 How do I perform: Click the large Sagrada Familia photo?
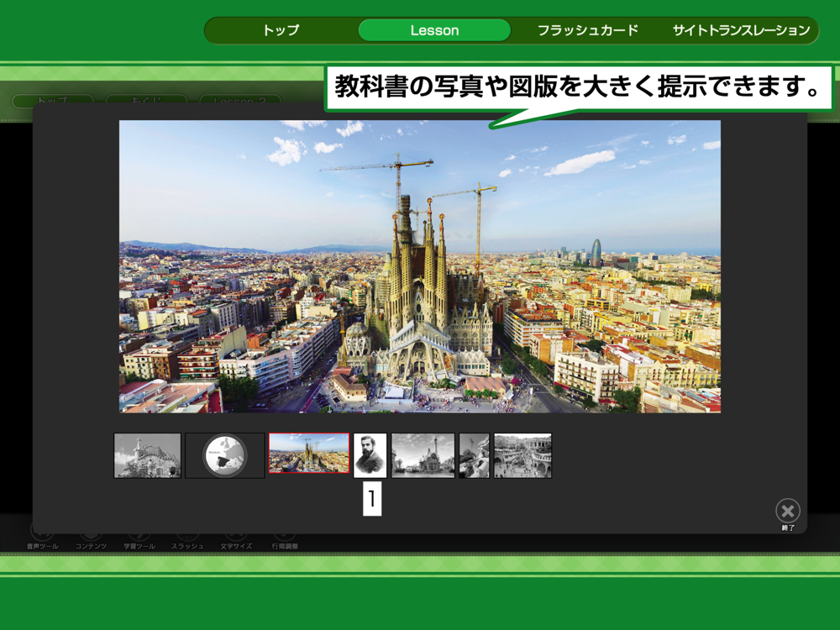(x=419, y=266)
